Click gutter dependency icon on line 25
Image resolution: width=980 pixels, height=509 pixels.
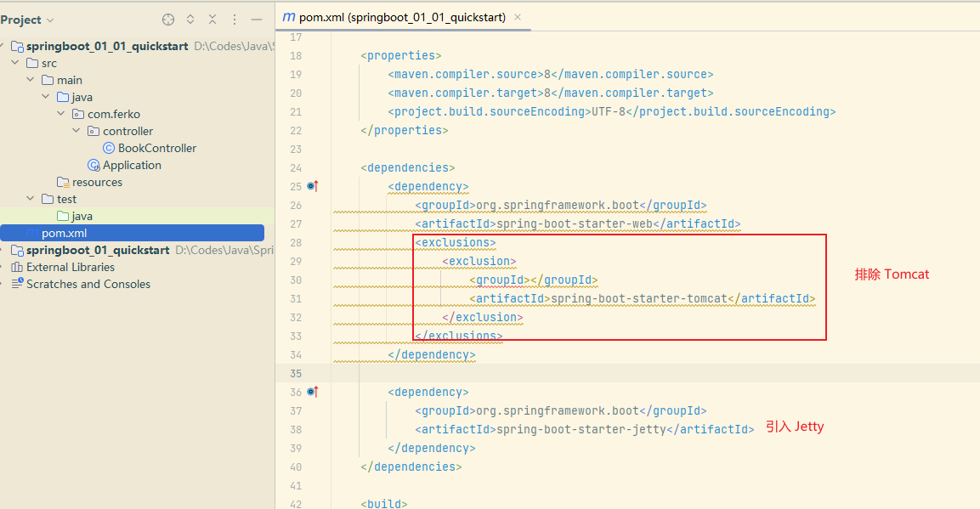click(313, 186)
